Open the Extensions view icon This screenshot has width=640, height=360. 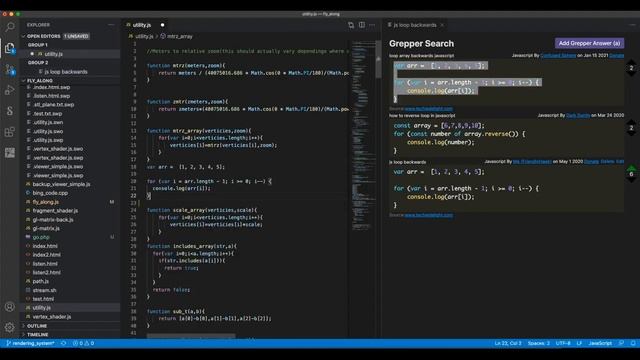tap(10, 131)
